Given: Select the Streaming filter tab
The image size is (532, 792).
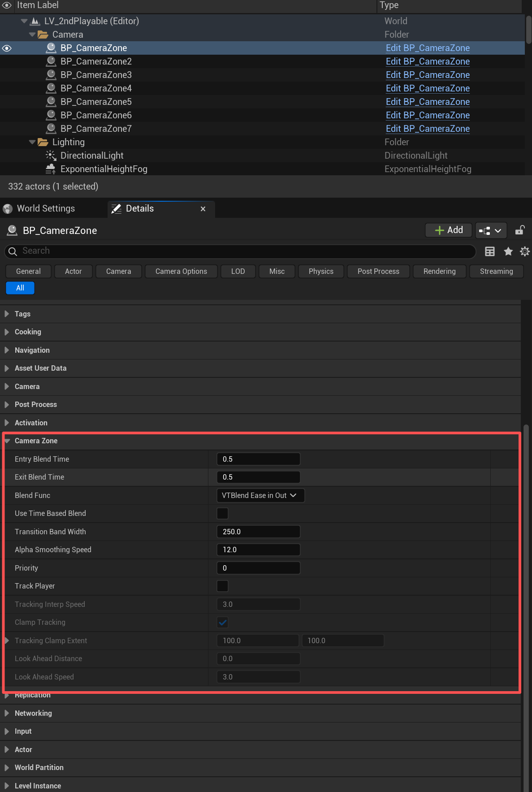Looking at the screenshot, I should pos(497,272).
